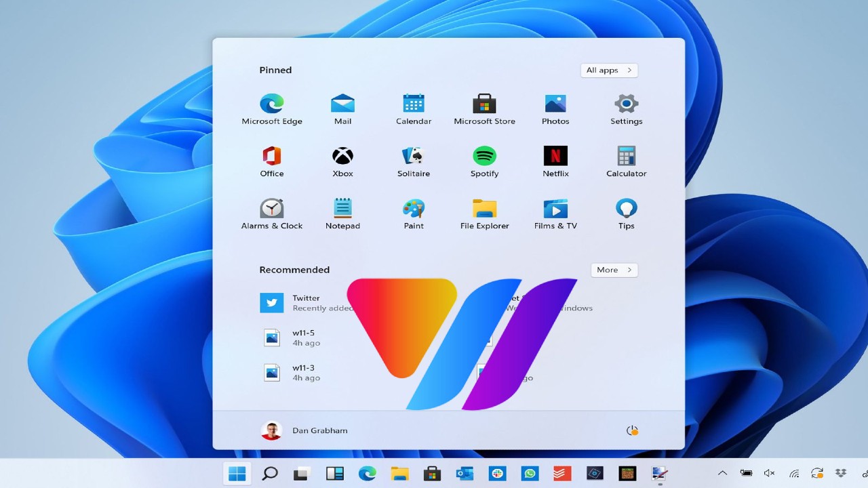Show hidden system tray icons
The width and height of the screenshot is (868, 488).
(x=722, y=473)
